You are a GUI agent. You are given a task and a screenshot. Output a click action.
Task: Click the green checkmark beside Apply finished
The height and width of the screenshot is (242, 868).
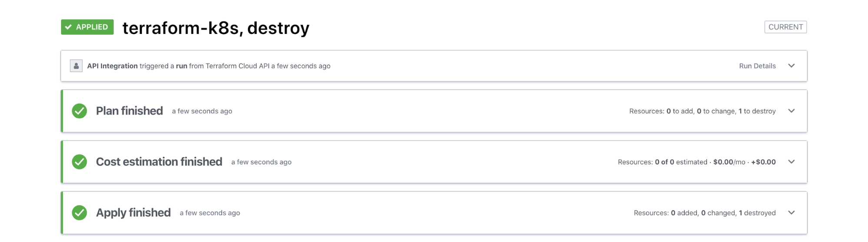point(79,213)
